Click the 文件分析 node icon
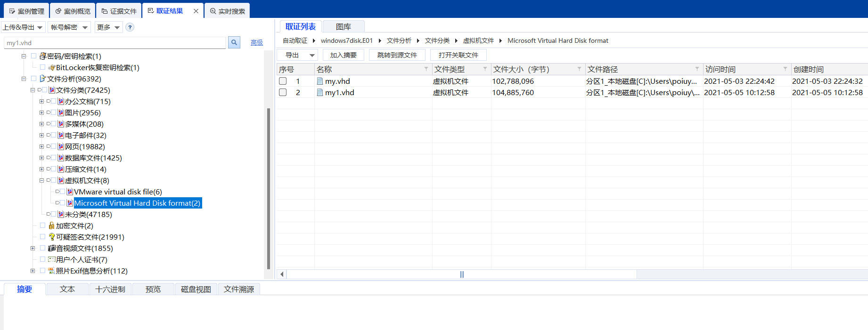868x330 pixels. click(x=43, y=79)
